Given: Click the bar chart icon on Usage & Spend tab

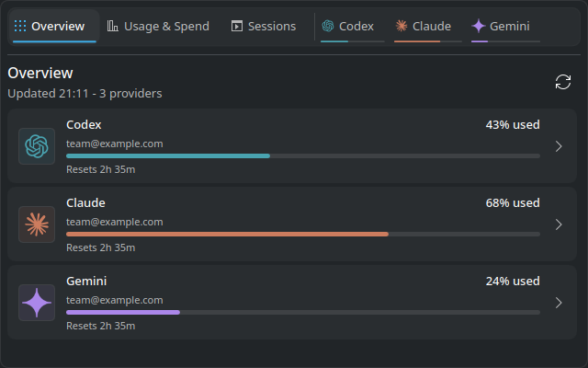Looking at the screenshot, I should pos(112,26).
